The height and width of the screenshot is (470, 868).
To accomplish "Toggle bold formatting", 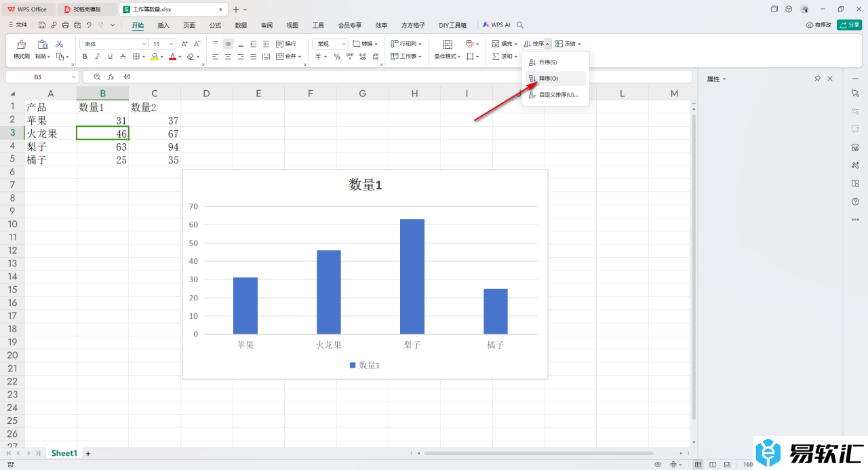I will pos(85,57).
